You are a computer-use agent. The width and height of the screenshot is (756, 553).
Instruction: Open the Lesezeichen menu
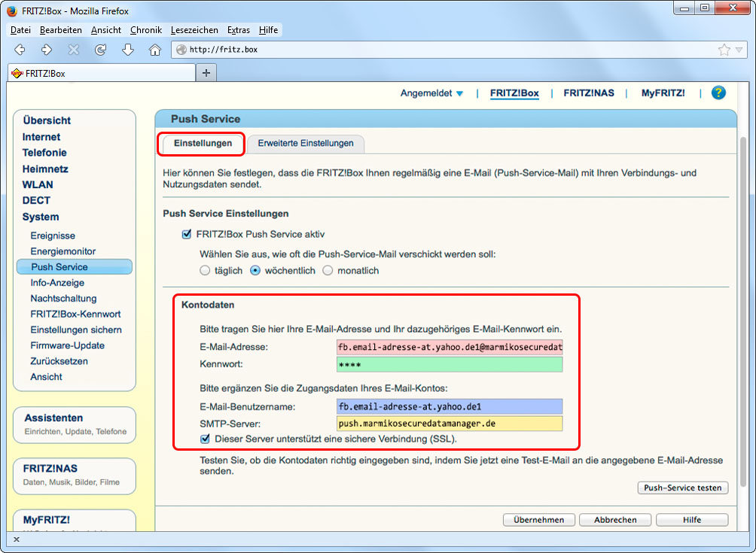point(194,30)
